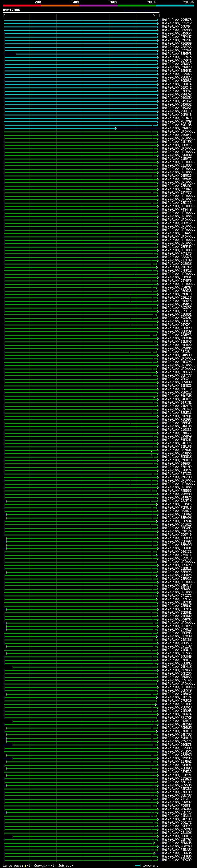This screenshot has height=868, width=197.
Task: Select the UniRef100_B8HVC6 label
Action: pos(176,145)
